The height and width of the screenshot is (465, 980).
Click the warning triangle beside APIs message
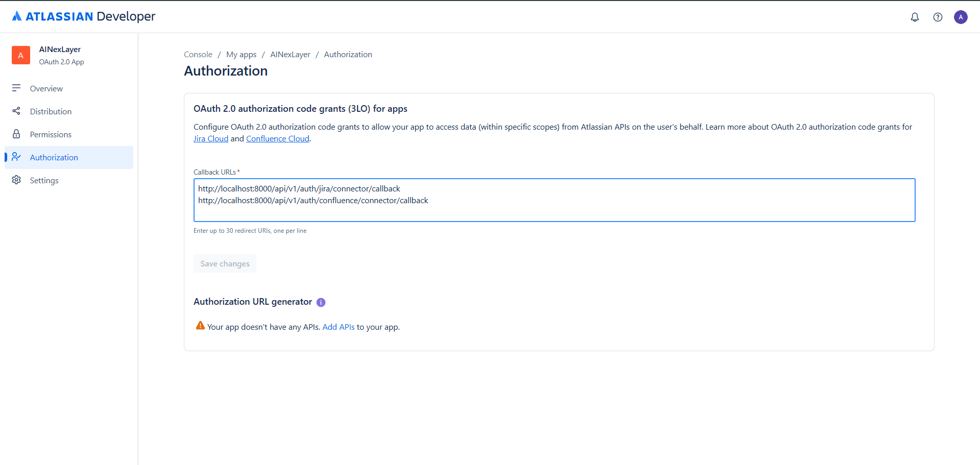pyautogui.click(x=200, y=325)
